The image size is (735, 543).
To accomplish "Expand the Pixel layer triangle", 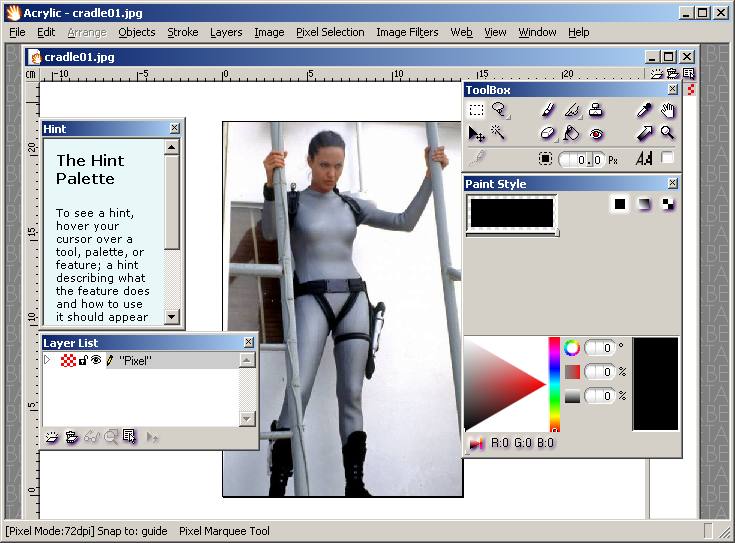I will (x=47, y=360).
